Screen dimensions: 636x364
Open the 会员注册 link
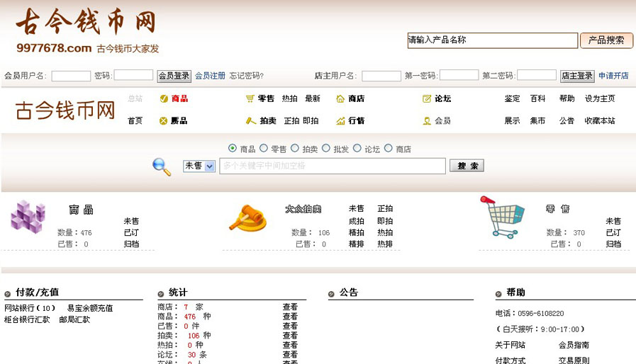coord(210,76)
